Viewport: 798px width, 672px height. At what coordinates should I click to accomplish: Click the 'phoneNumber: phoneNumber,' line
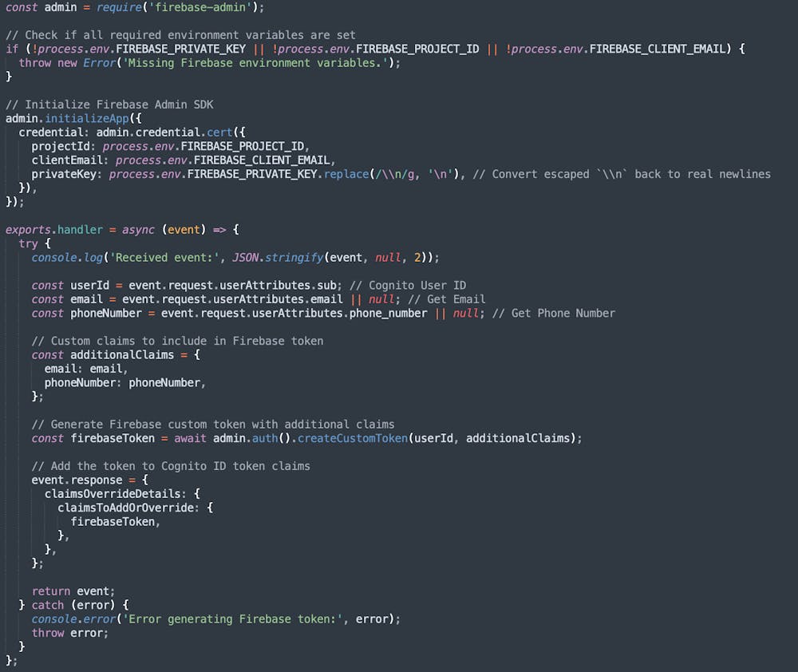pyautogui.click(x=124, y=382)
